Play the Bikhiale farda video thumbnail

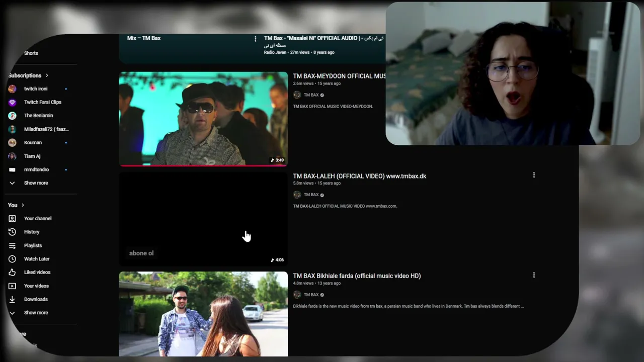coord(203,314)
